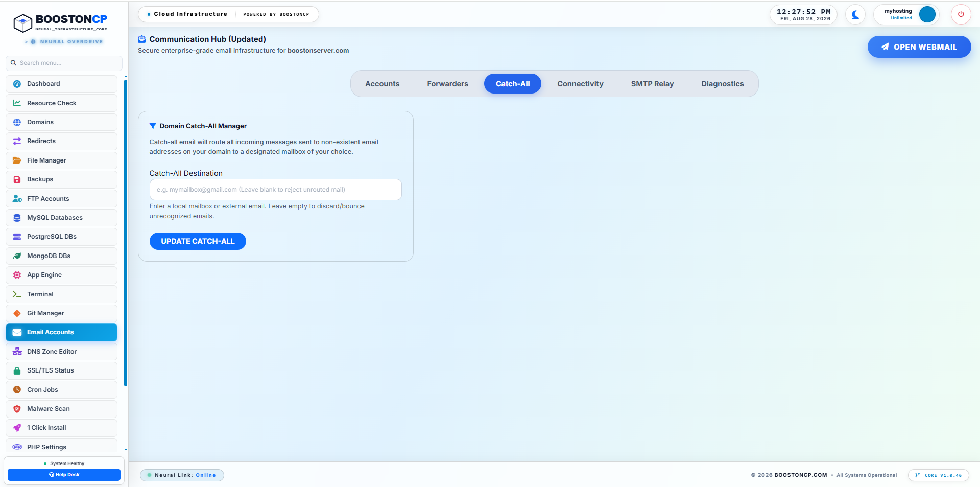Click the Catch-All Destination input field

[275, 190]
